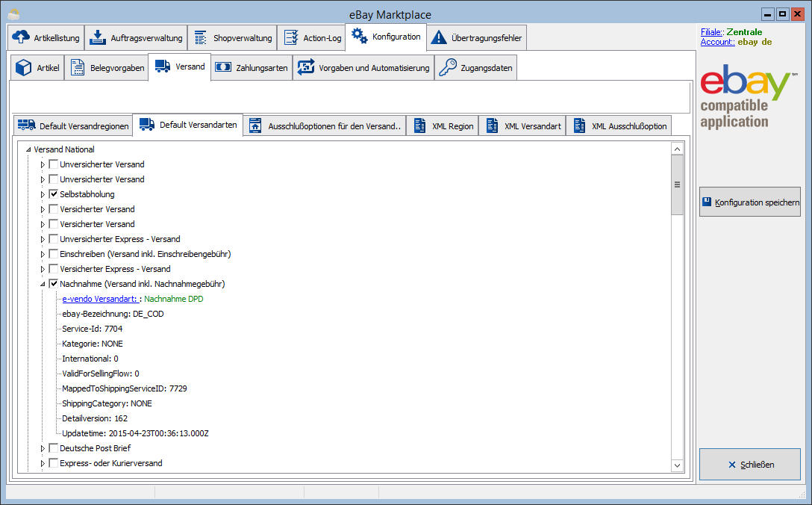Screen dimensions: 812x505
Task: Click the Artikellistung cloud upload icon
Action: click(21, 37)
